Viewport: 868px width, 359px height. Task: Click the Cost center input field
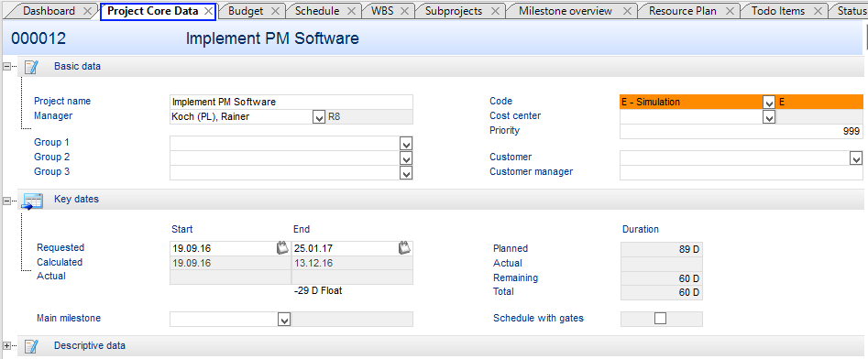691,116
